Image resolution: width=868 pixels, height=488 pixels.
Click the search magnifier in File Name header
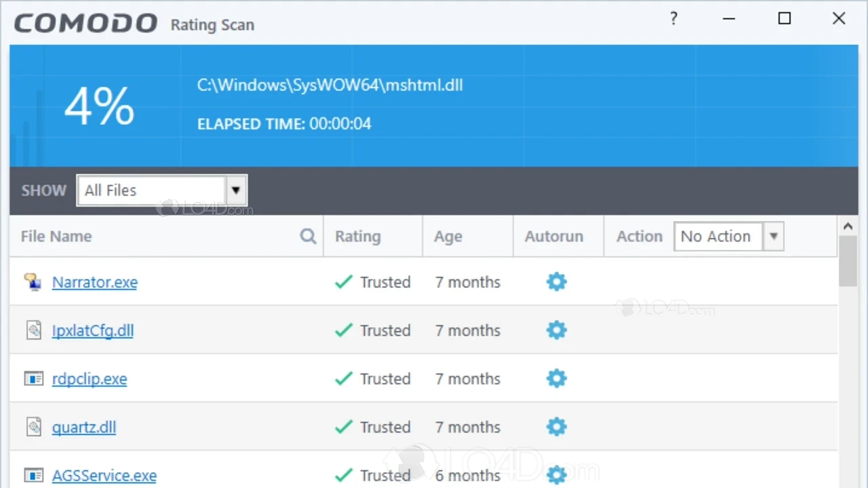[x=308, y=236]
